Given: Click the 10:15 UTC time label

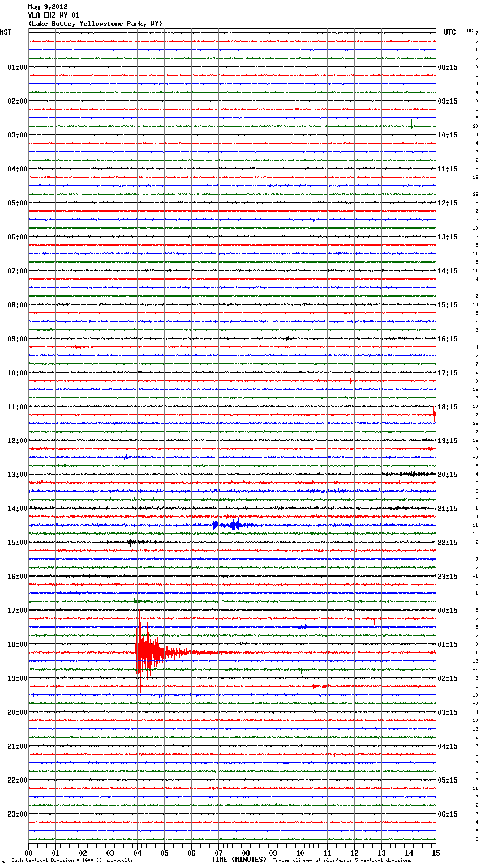Looking at the screenshot, I should tap(448, 135).
